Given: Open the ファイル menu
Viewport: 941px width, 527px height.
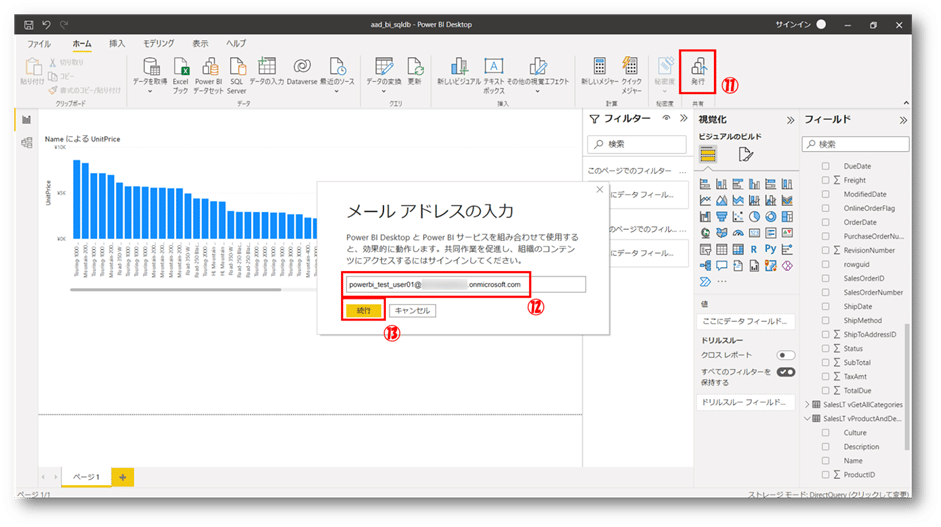Looking at the screenshot, I should coord(39,43).
